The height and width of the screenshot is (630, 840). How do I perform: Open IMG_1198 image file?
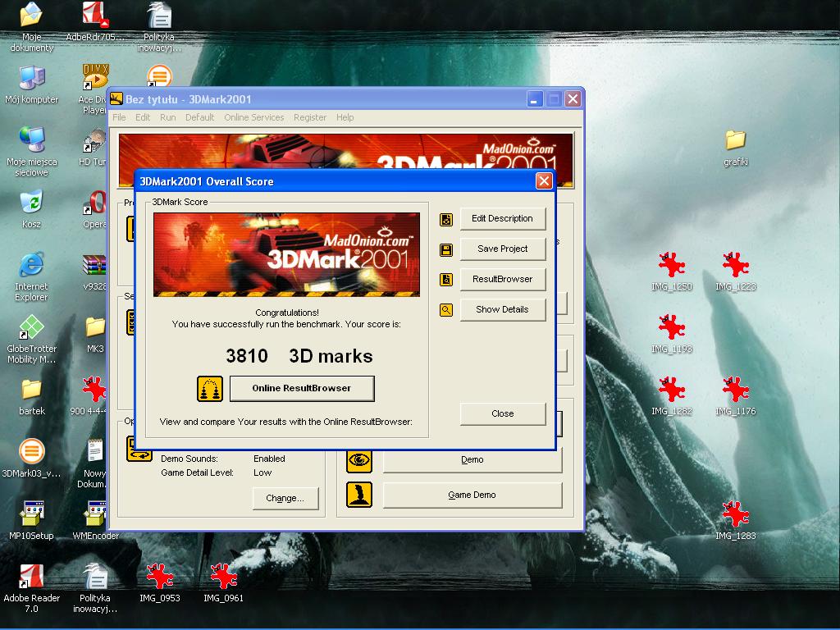[x=672, y=335]
